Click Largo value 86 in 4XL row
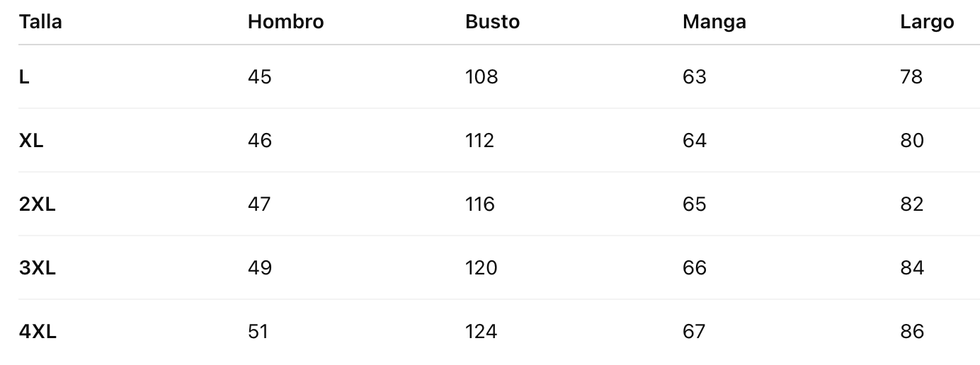The width and height of the screenshot is (980, 365). pos(912,332)
